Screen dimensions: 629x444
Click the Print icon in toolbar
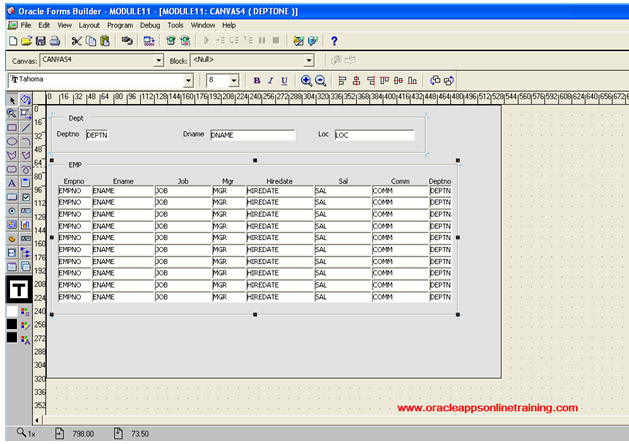[x=54, y=41]
